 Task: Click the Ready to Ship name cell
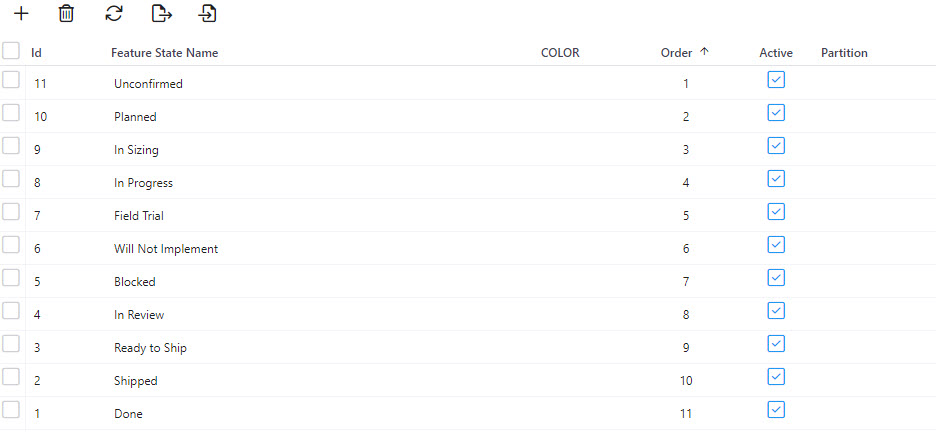[x=150, y=348]
